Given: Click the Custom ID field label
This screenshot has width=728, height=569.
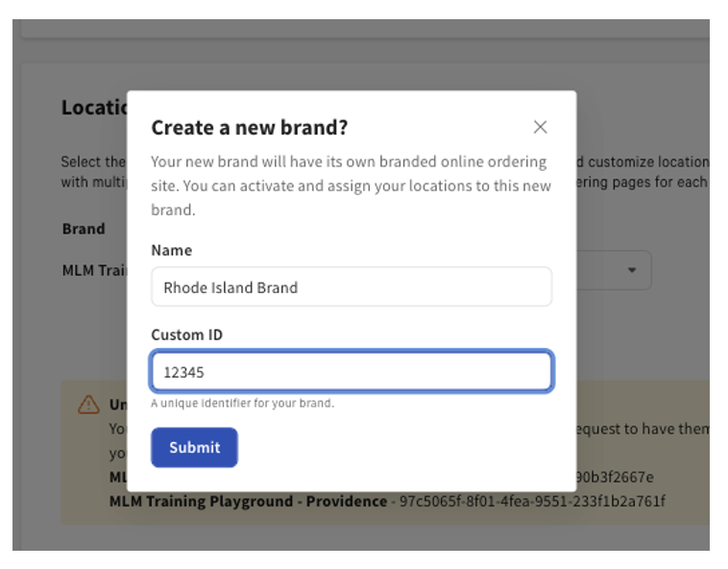Looking at the screenshot, I should [x=186, y=334].
